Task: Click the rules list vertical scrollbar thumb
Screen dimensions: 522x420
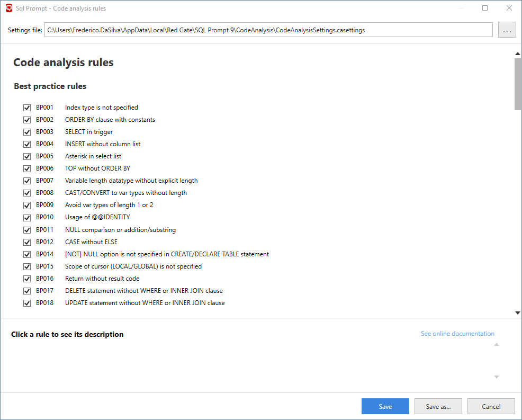Action: click(x=517, y=84)
